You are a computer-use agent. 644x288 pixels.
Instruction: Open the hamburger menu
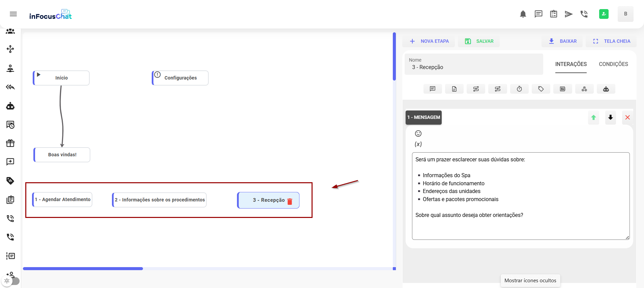click(13, 14)
